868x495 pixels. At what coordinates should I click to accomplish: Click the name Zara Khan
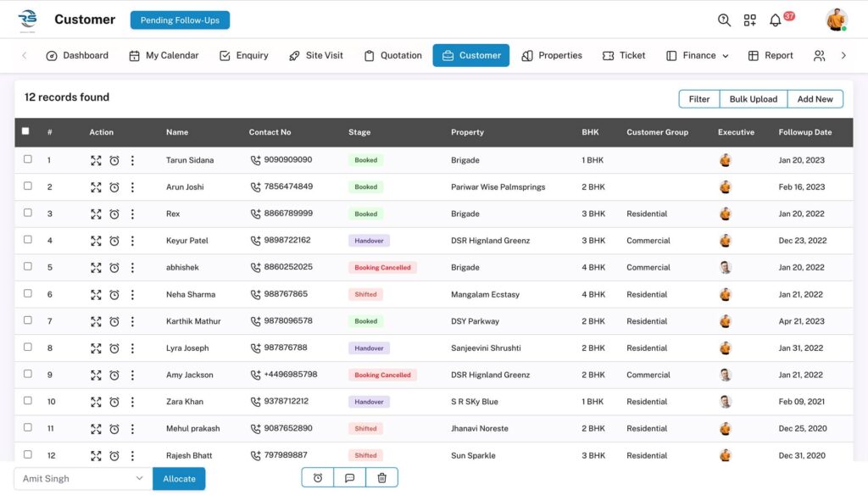pyautogui.click(x=184, y=402)
